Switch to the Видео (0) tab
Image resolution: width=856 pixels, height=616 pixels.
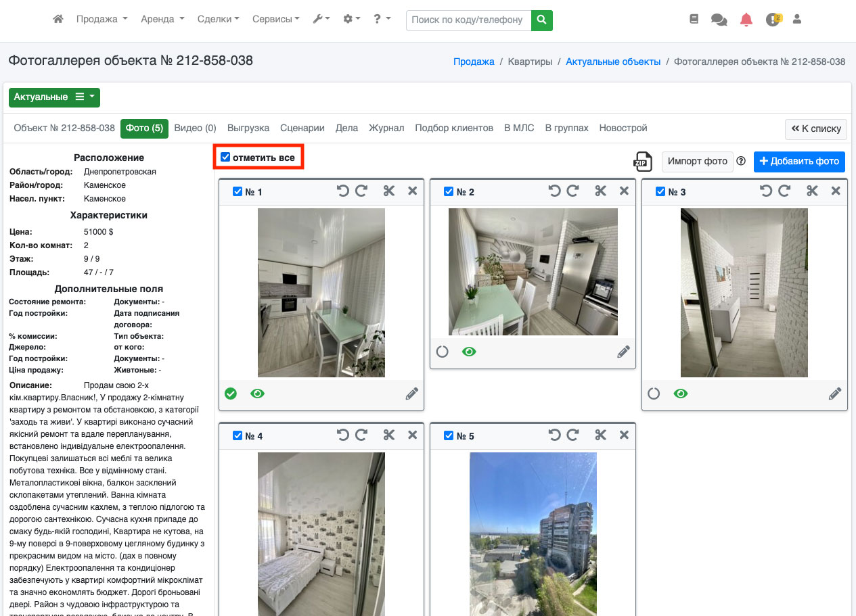(x=195, y=128)
